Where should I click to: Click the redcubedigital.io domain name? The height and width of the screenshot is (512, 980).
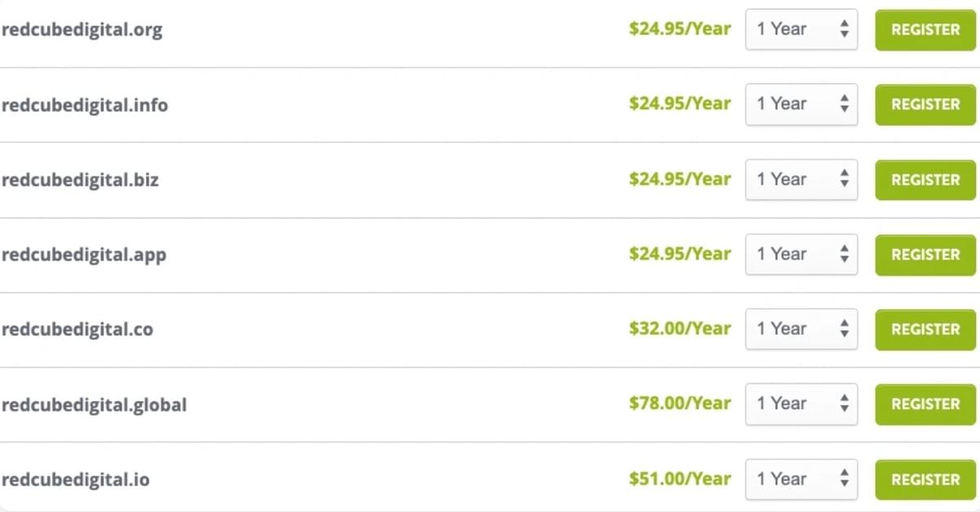[76, 480]
